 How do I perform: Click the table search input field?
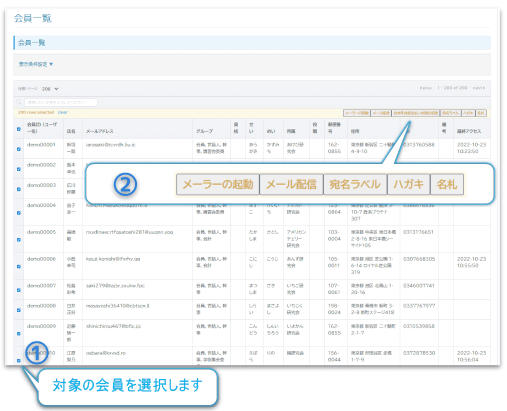tap(61, 102)
